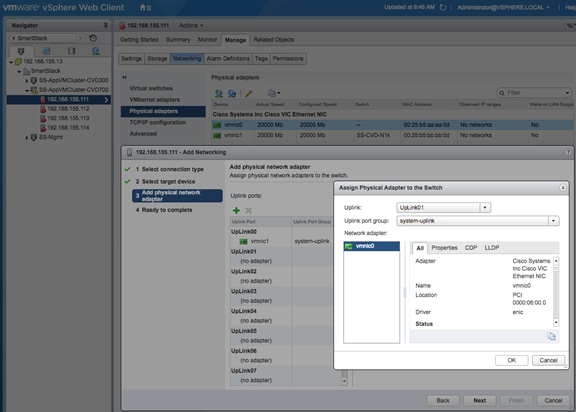Viewport: 576px width, 412px height.
Task: Open the Filter dropdown in physical adapters
Action: [x=567, y=93]
